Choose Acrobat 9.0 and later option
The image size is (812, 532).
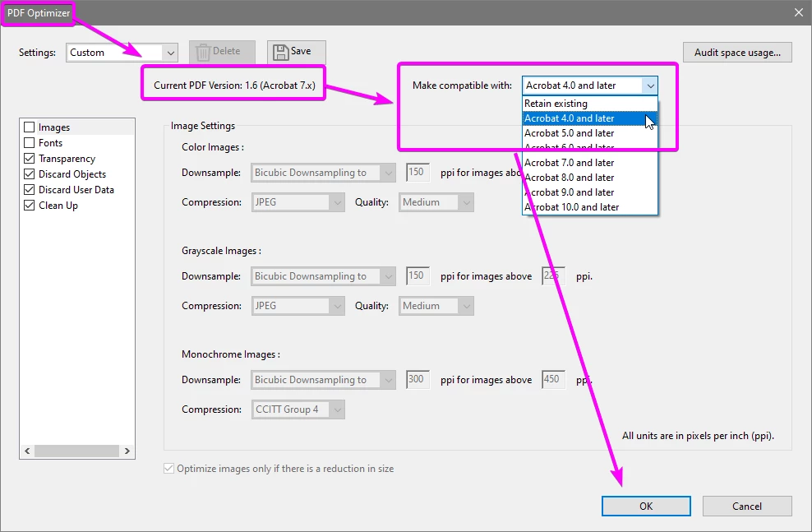click(590, 192)
